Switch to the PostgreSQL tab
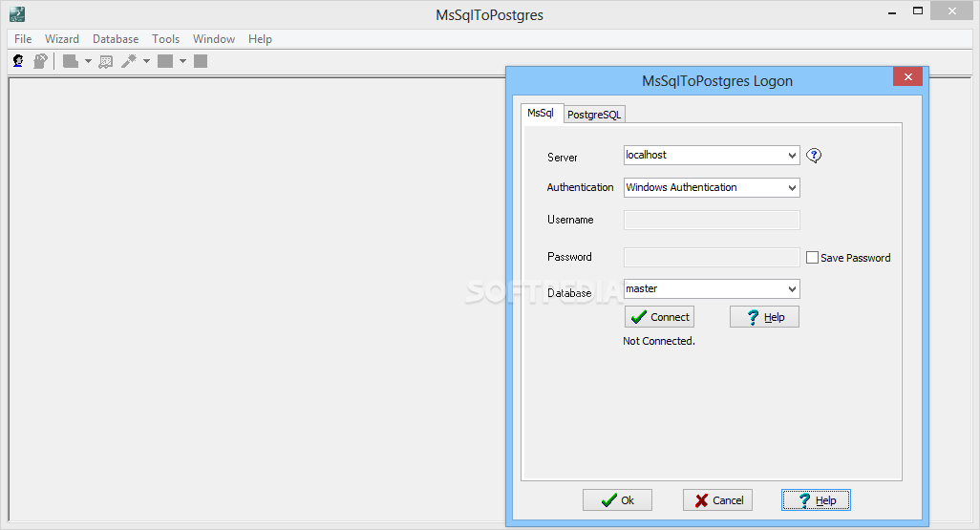 click(x=594, y=115)
